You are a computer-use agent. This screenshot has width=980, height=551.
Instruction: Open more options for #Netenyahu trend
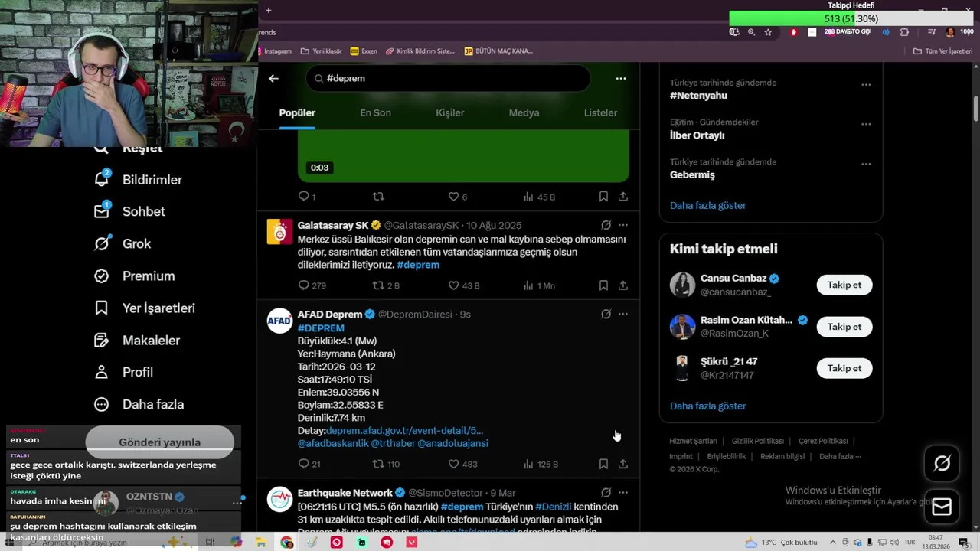tap(866, 84)
